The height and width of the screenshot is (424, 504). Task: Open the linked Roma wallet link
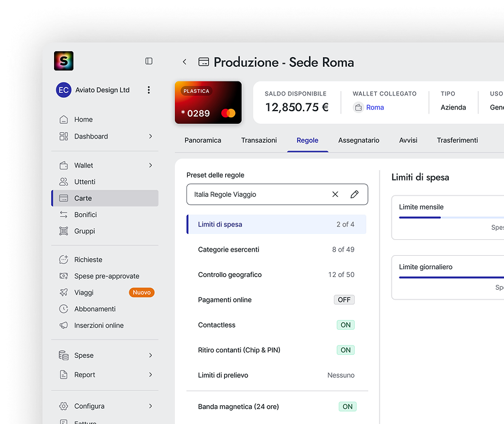[x=375, y=108]
